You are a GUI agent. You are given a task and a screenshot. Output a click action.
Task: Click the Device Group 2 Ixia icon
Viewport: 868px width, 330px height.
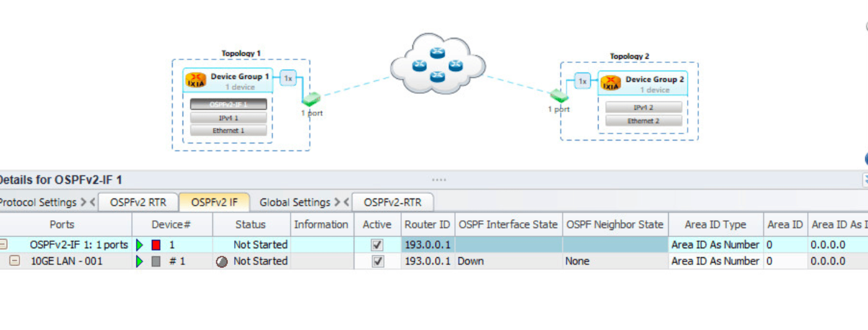(611, 83)
